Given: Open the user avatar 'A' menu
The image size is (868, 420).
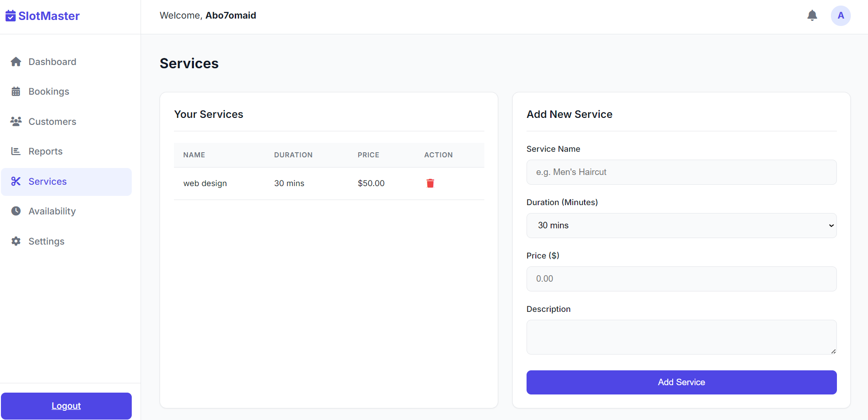Looking at the screenshot, I should click(840, 16).
